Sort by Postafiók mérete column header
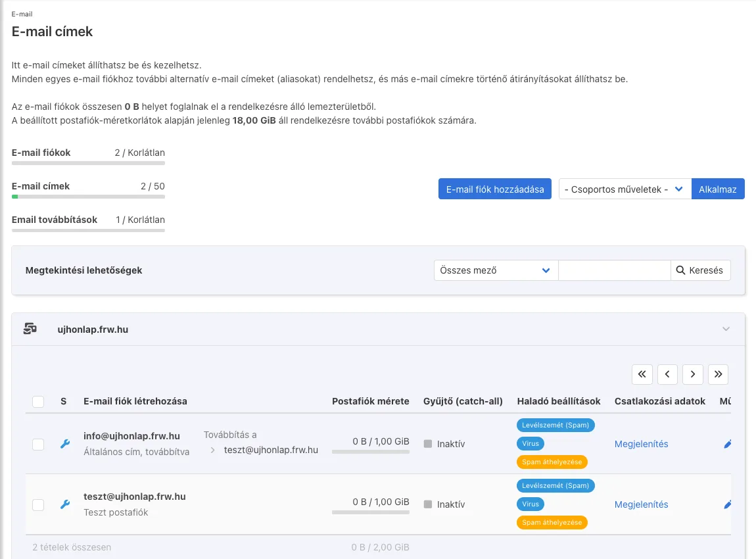 tap(370, 401)
